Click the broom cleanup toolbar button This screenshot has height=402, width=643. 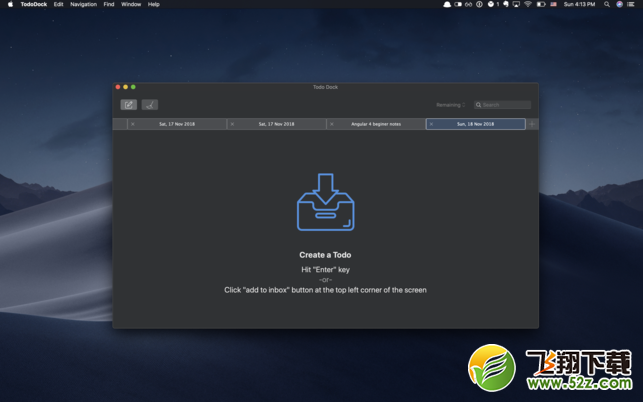(150, 105)
